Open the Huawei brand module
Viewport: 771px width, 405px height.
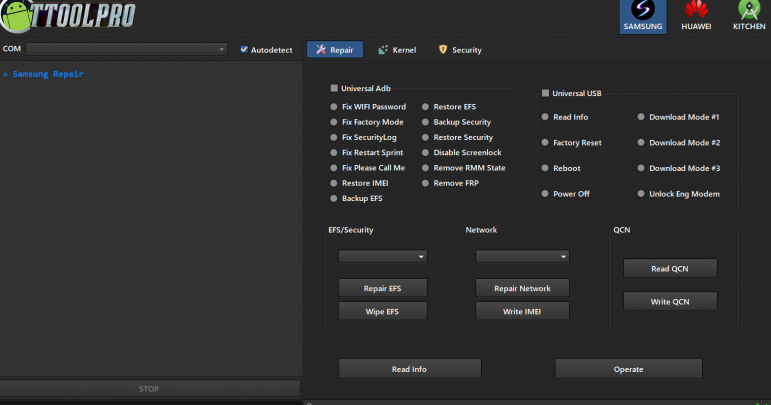coord(696,16)
